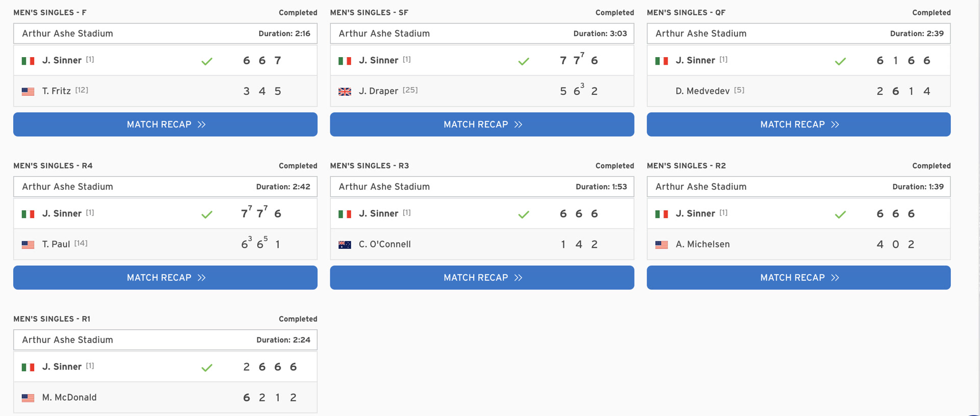Click the chevron arrows on the R2 Match Recap
980x416 pixels.
[x=835, y=277]
